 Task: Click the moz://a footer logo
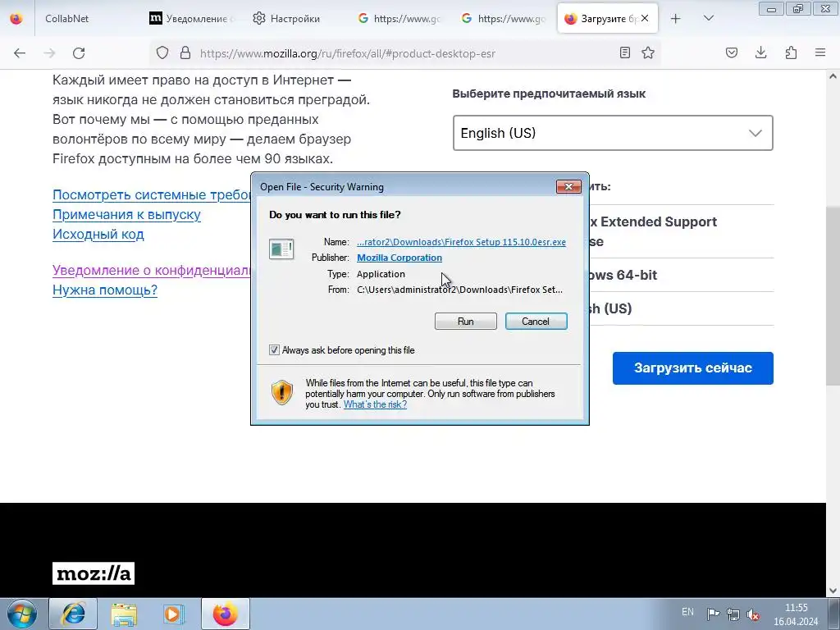[94, 573]
